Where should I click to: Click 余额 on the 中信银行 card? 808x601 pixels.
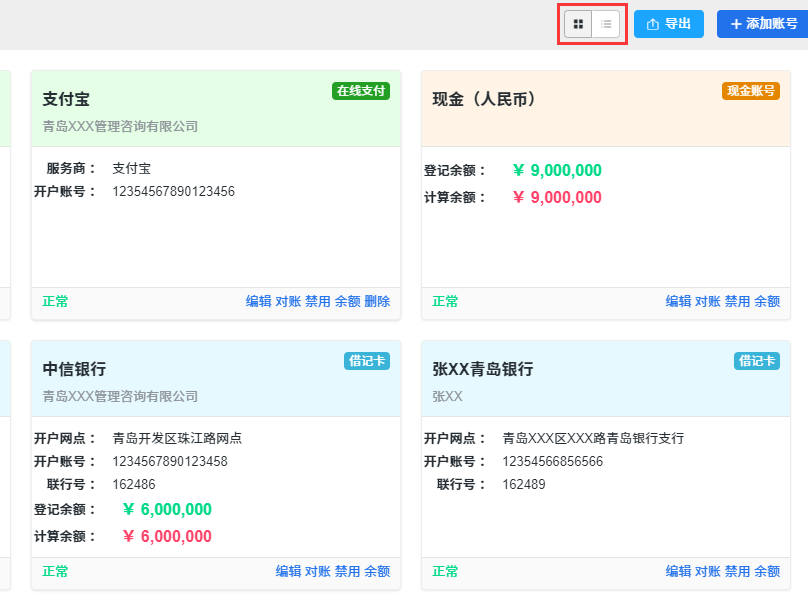pyautogui.click(x=377, y=571)
